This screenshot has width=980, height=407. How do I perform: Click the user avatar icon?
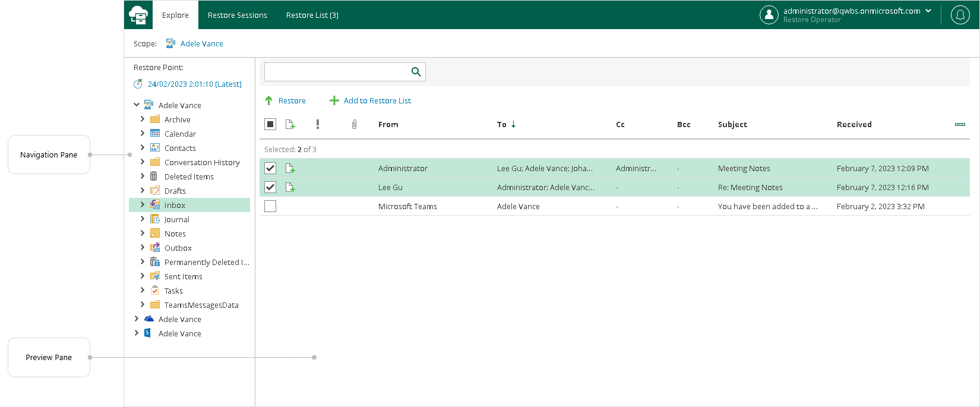769,15
